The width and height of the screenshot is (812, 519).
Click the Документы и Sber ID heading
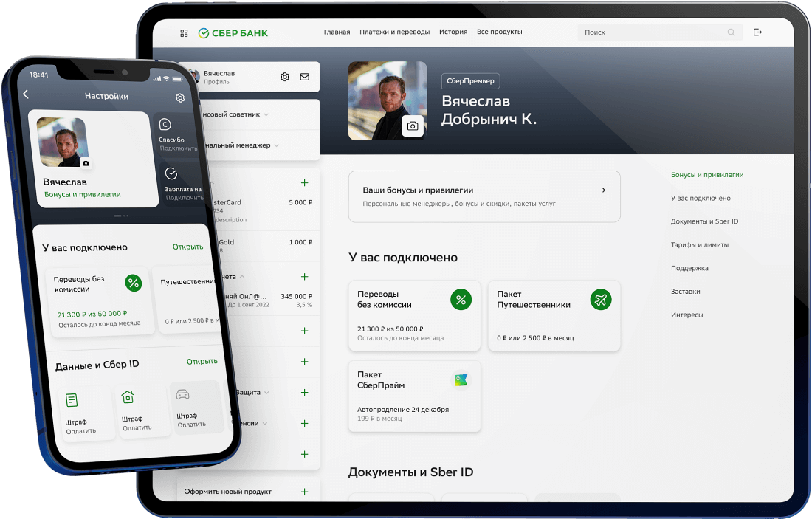click(410, 472)
